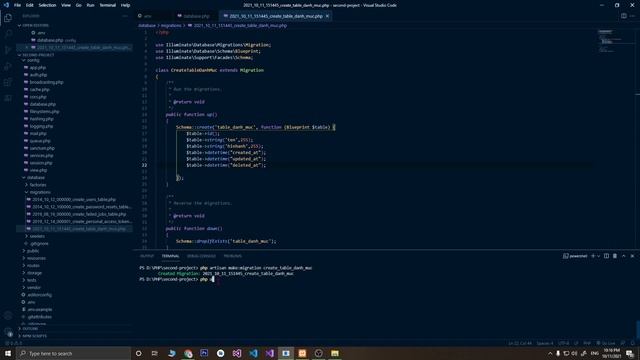Switch to the .env editor tab
The height and width of the screenshot is (360, 640).
coord(147,16)
